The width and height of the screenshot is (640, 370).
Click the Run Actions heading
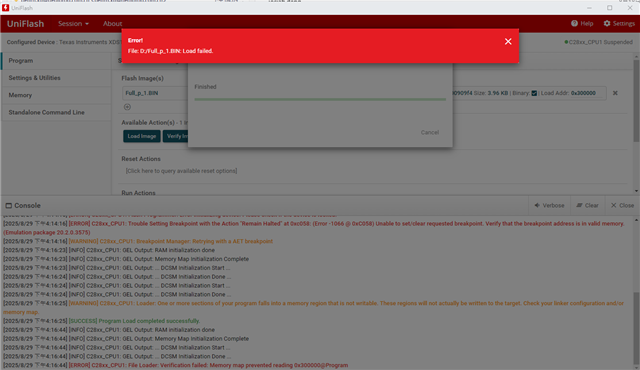click(138, 193)
